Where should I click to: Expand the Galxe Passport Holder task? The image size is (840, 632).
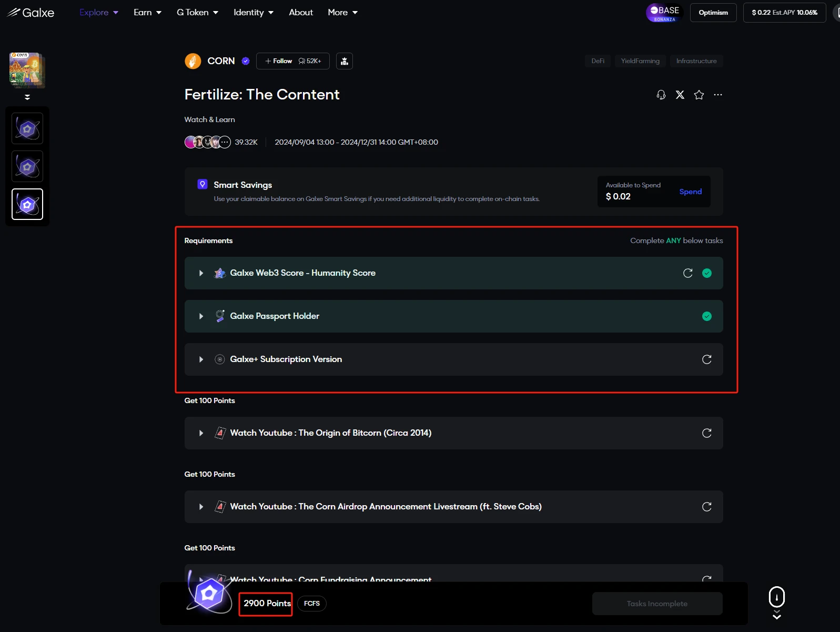tap(201, 316)
